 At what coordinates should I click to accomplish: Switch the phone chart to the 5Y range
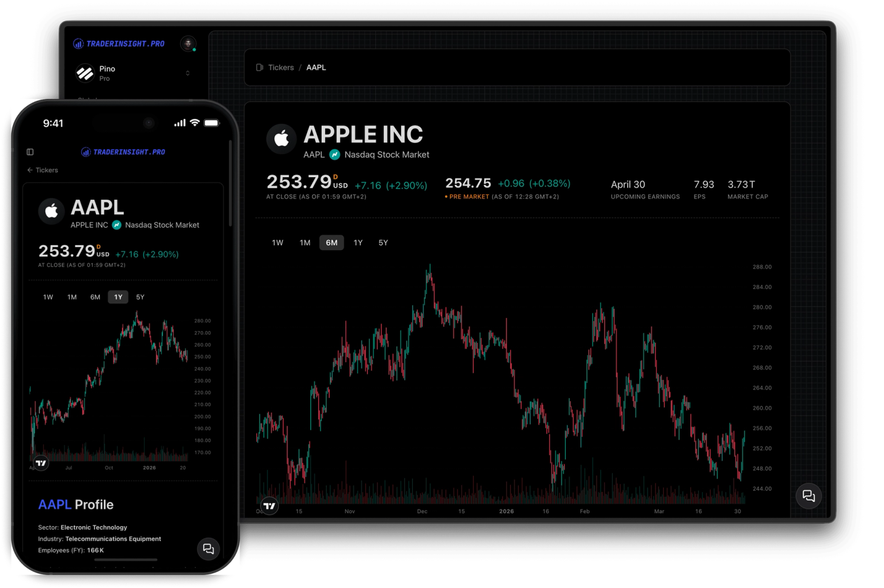[x=140, y=297]
